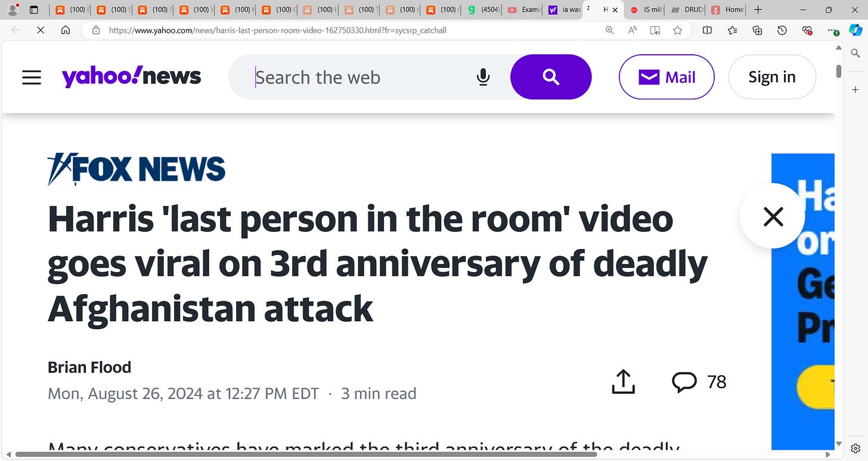Image resolution: width=868 pixels, height=461 pixels.
Task: Open the Collections icon
Action: point(757,30)
